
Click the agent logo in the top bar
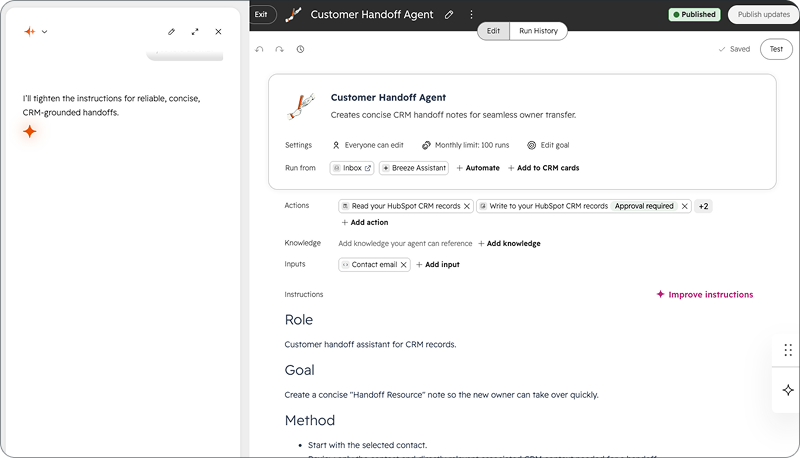coord(293,14)
